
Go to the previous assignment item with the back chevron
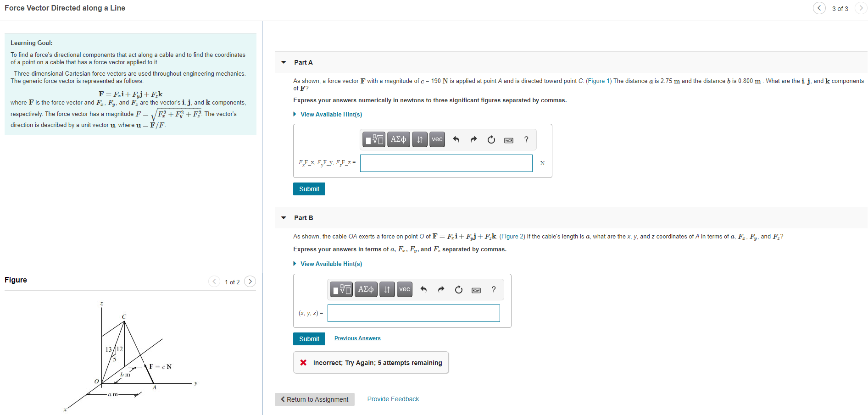click(819, 8)
